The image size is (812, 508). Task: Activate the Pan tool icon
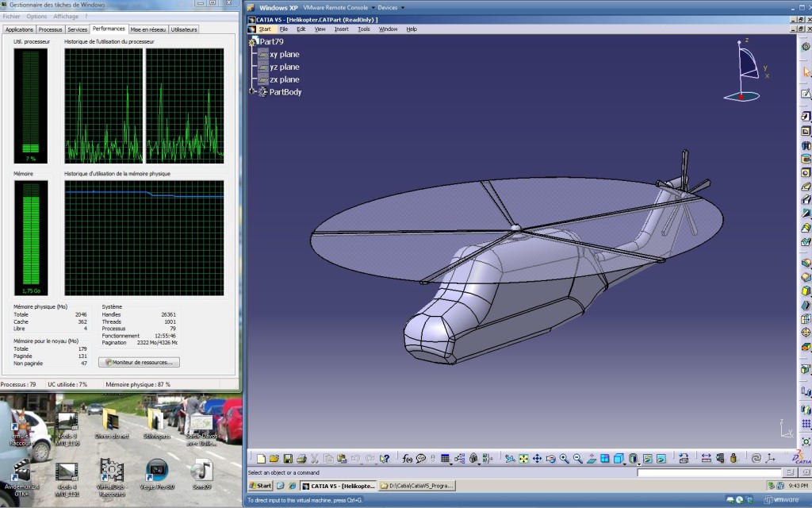click(x=537, y=459)
